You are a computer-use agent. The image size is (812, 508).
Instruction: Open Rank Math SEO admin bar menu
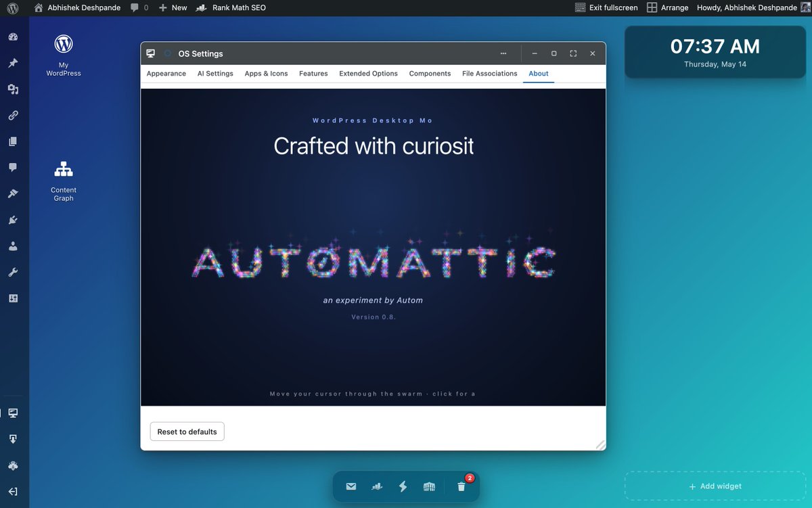point(230,7)
